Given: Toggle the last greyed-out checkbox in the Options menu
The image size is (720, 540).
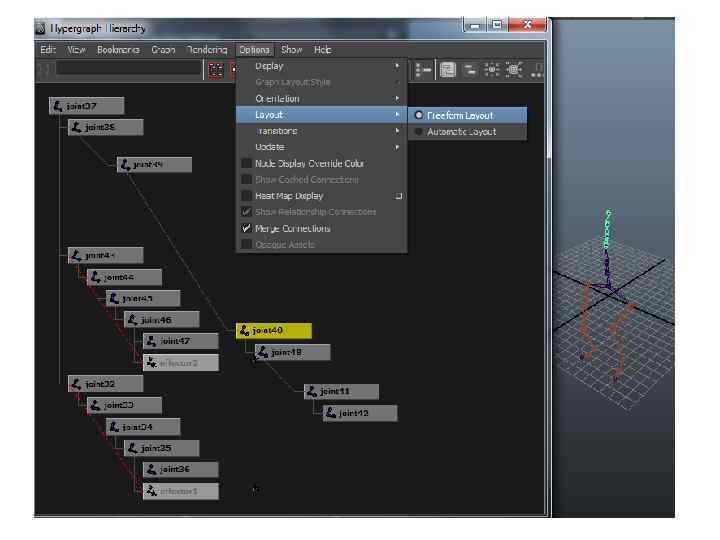Looking at the screenshot, I should [247, 244].
